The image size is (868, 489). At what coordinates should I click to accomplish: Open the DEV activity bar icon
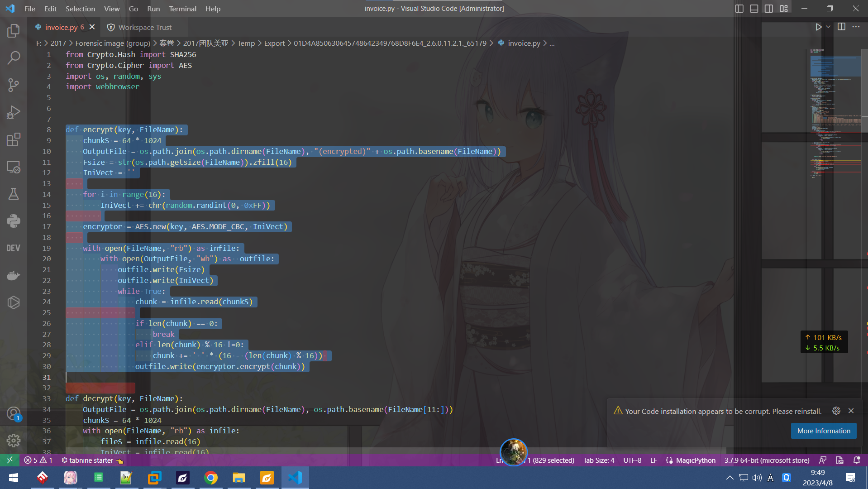pos(14,248)
